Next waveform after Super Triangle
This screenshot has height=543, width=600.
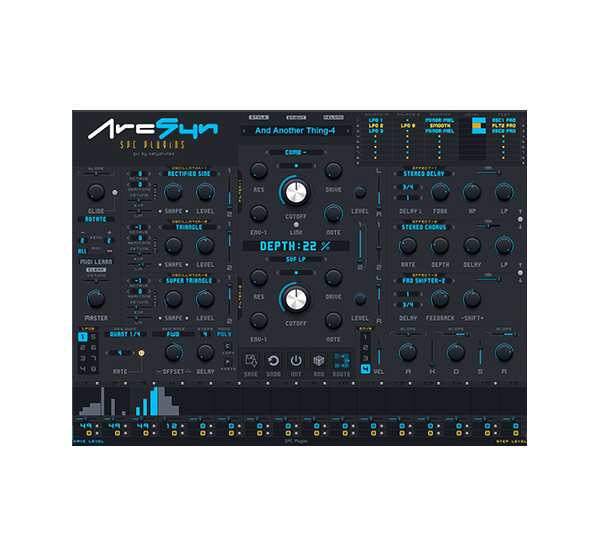pos(219,280)
